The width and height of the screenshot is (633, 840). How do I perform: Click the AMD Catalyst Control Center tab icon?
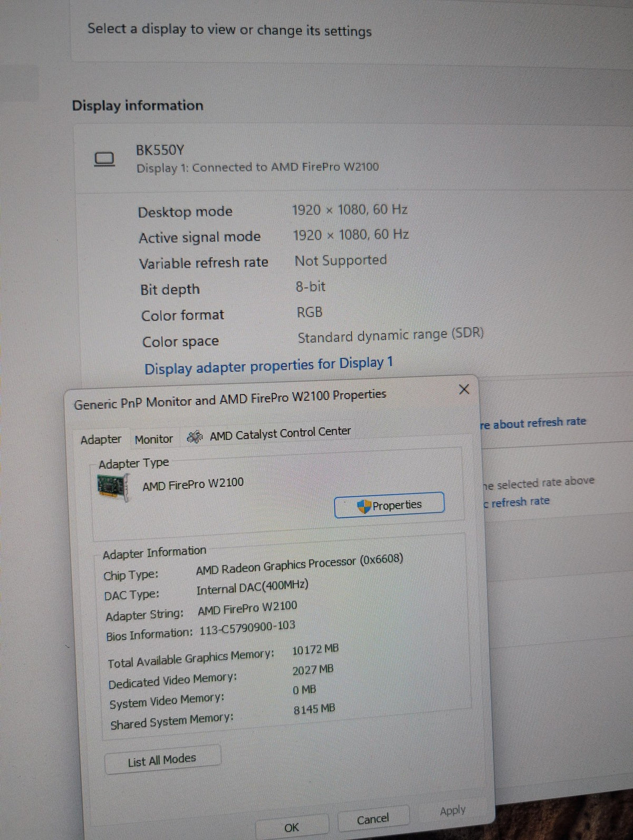[x=195, y=437]
